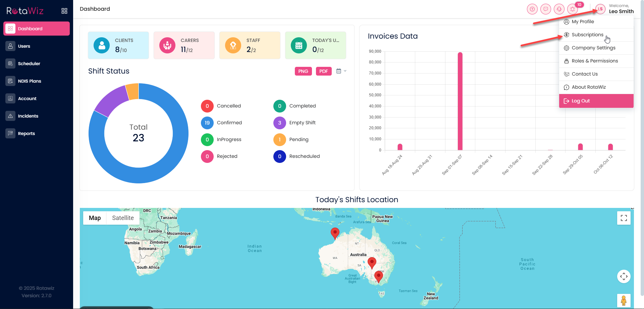
Task: Select the Map view type
Action: tap(95, 218)
